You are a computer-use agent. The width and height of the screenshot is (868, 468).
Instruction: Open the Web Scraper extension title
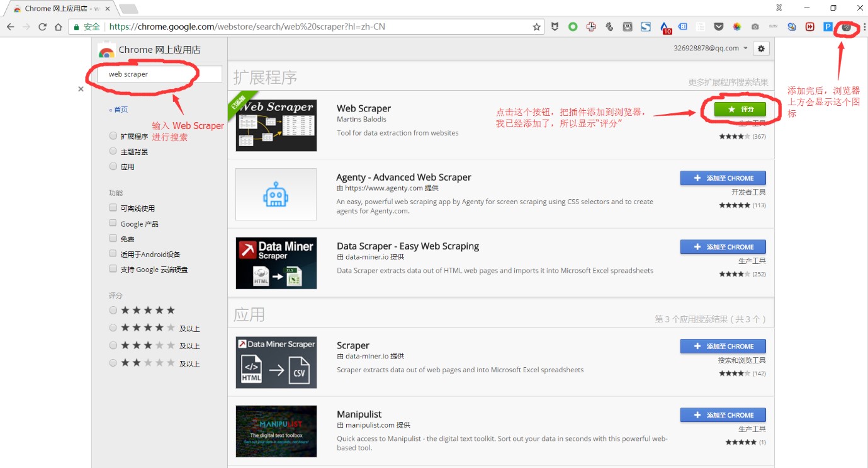(x=364, y=108)
